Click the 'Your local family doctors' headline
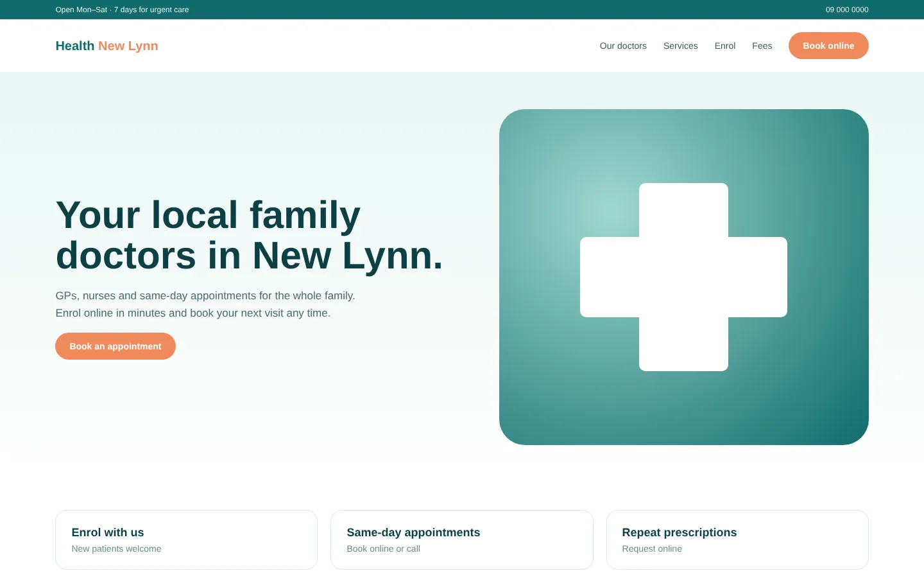This screenshot has height=578, width=924. tap(249, 235)
